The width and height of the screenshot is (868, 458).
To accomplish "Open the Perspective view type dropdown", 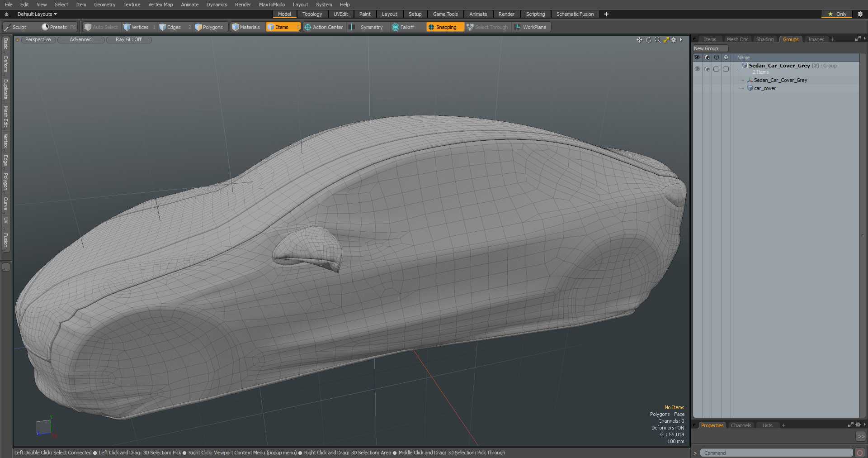I will (38, 40).
